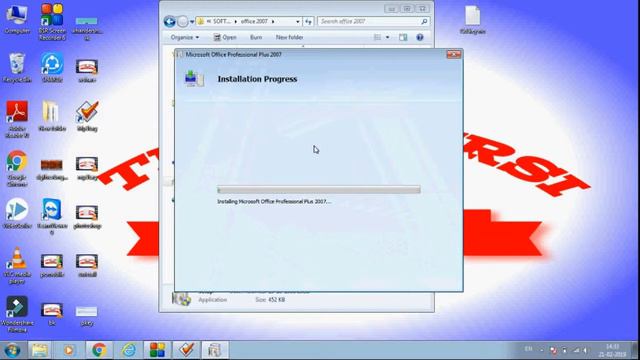The height and width of the screenshot is (360, 640).
Task: Open the blue play-arrow desktop shortcut
Action: [x=17, y=213]
